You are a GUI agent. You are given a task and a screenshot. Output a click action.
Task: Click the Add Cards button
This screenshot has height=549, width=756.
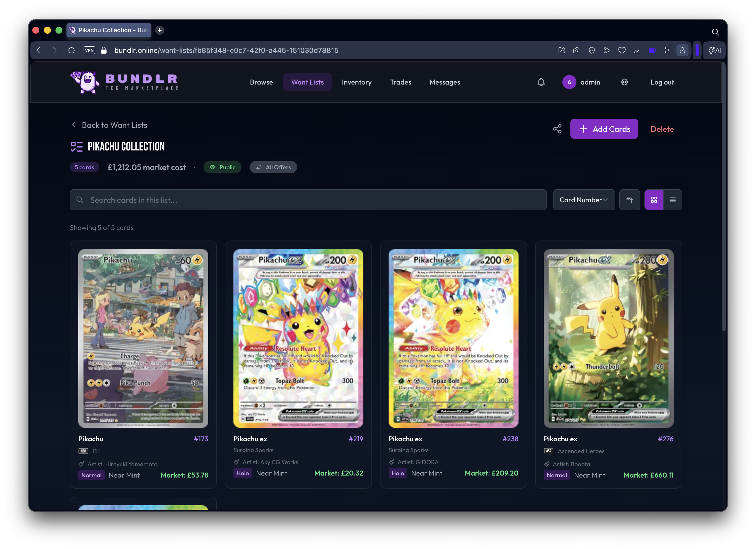click(604, 129)
